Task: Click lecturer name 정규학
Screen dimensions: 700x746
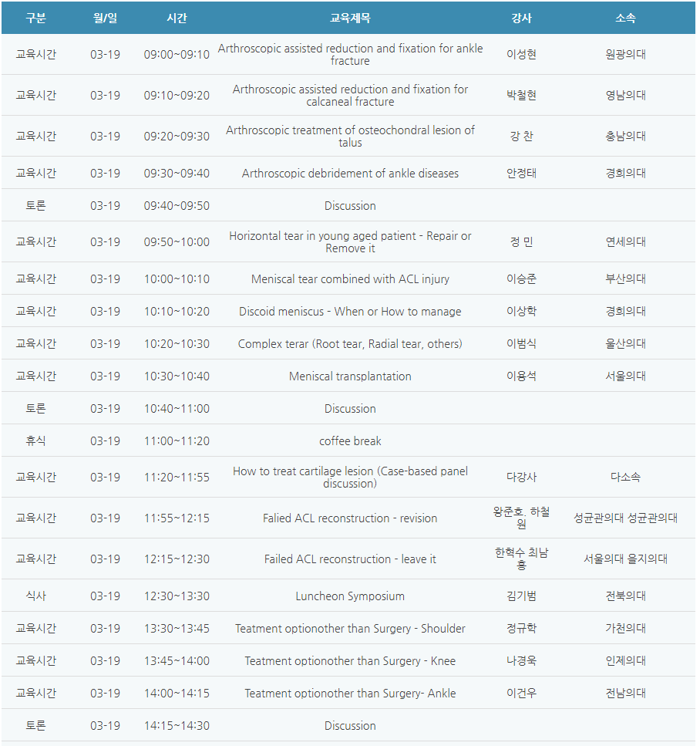Action: (x=522, y=629)
